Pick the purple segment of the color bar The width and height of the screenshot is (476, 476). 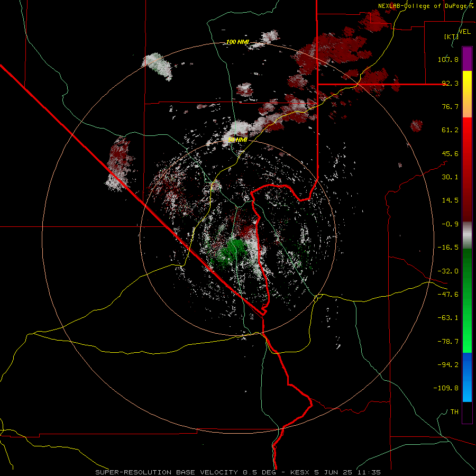tap(467, 59)
